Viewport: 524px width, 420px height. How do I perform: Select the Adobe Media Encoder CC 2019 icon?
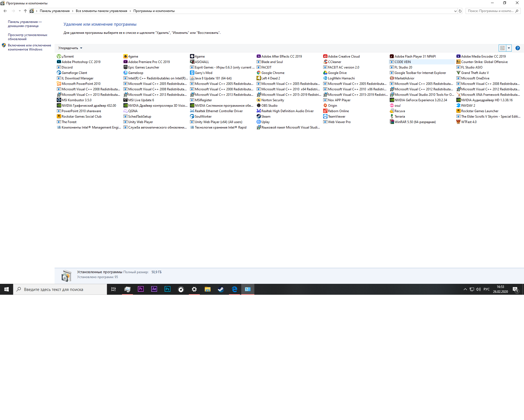[458, 56]
